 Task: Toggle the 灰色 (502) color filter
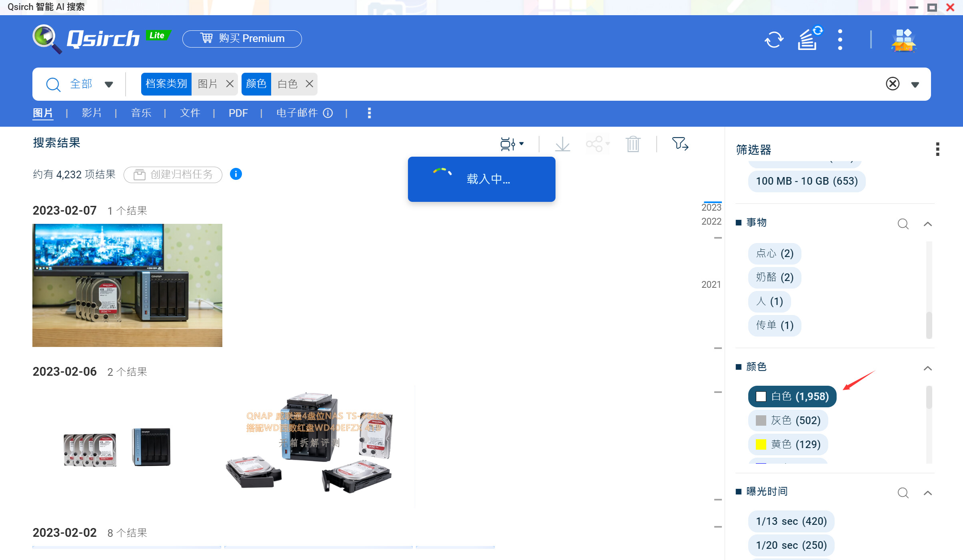(788, 420)
